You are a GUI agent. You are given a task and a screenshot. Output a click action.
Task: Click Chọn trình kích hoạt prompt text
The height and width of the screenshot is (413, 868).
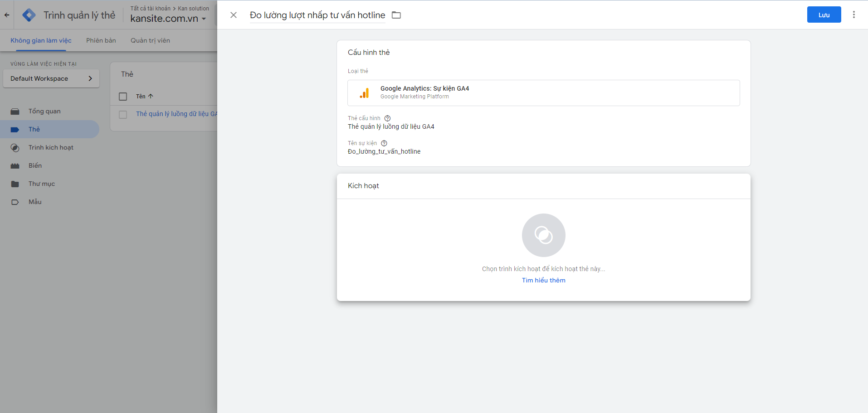click(543, 269)
